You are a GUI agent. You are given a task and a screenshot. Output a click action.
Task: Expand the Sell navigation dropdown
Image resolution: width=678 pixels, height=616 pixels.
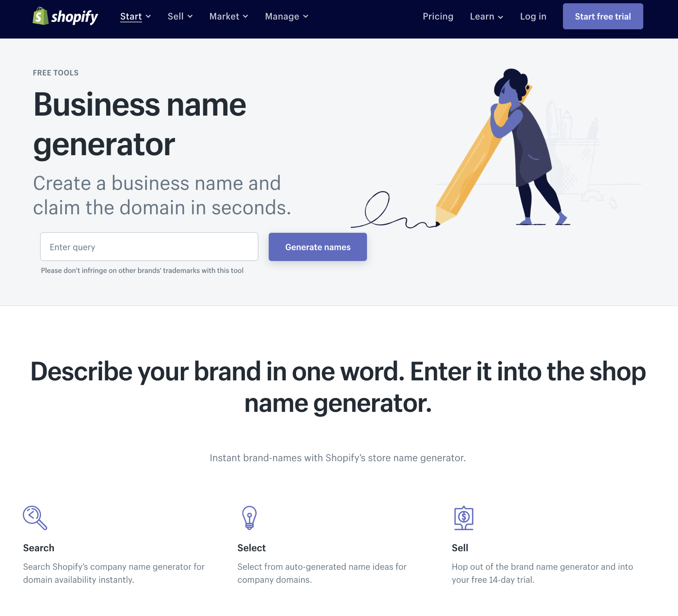[179, 17]
